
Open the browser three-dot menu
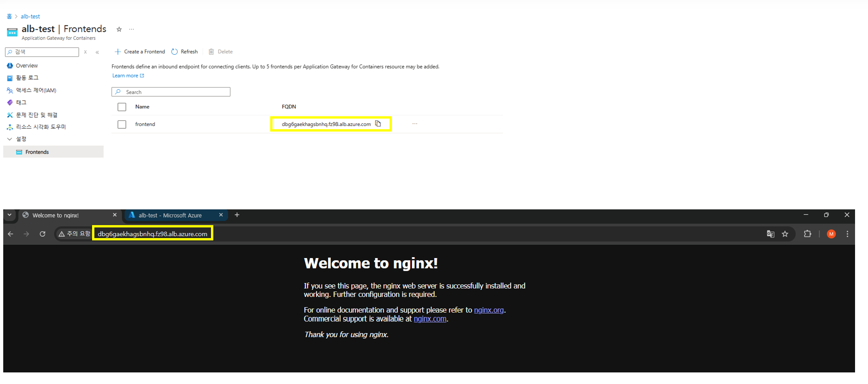pyautogui.click(x=847, y=234)
